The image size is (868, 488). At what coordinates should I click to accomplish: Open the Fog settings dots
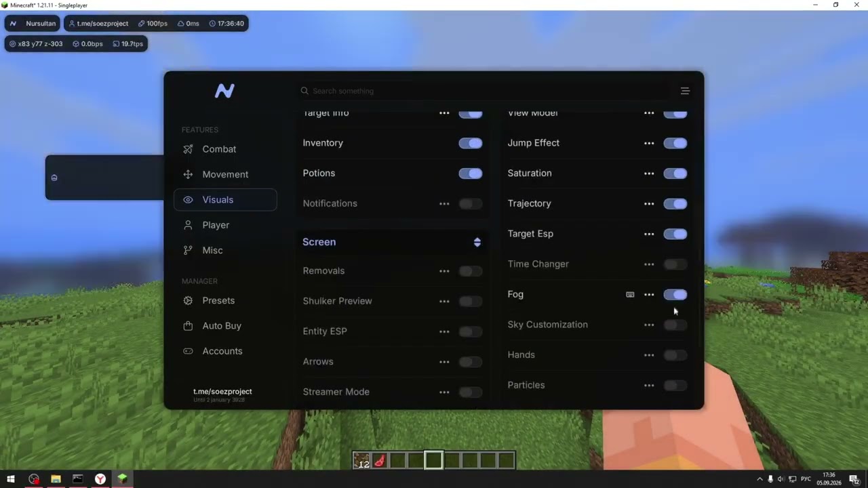coord(649,294)
